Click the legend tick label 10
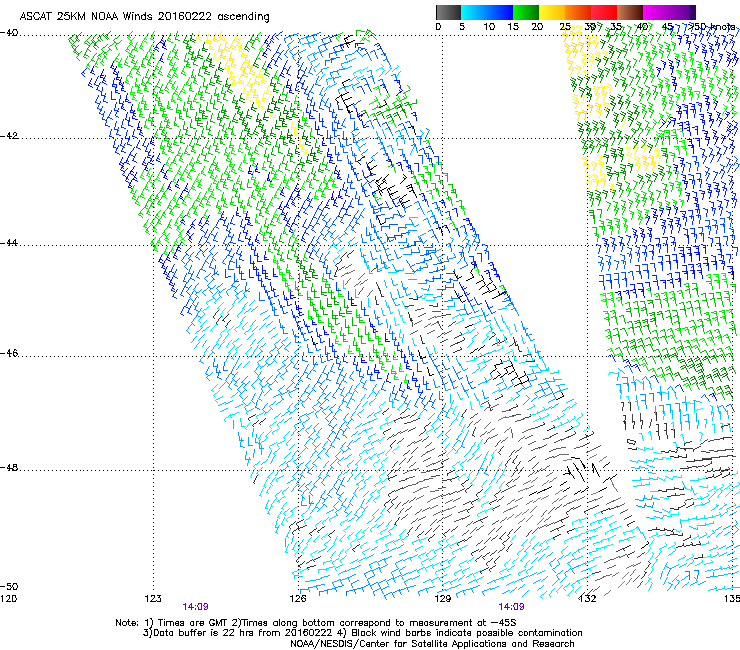740x650 pixels. pos(489,27)
